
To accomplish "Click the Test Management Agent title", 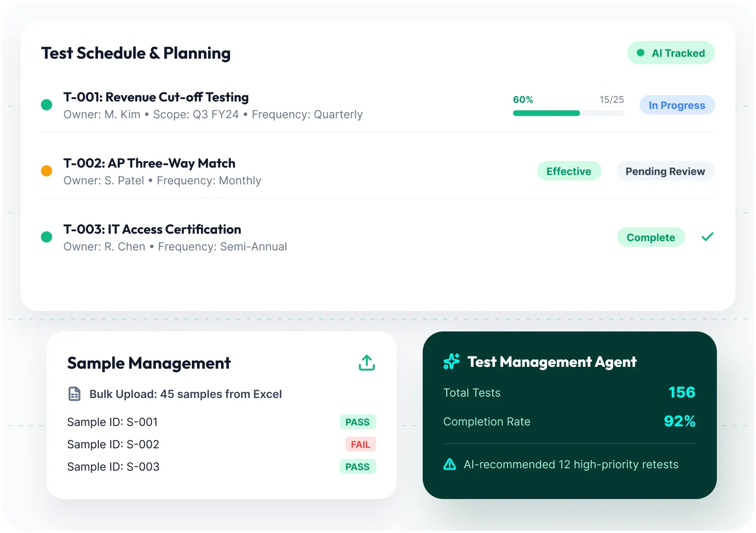I will click(552, 362).
